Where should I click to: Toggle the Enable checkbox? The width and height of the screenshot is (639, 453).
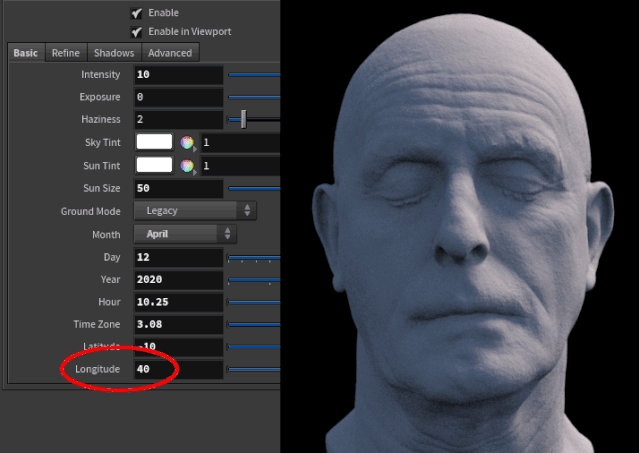pos(137,13)
